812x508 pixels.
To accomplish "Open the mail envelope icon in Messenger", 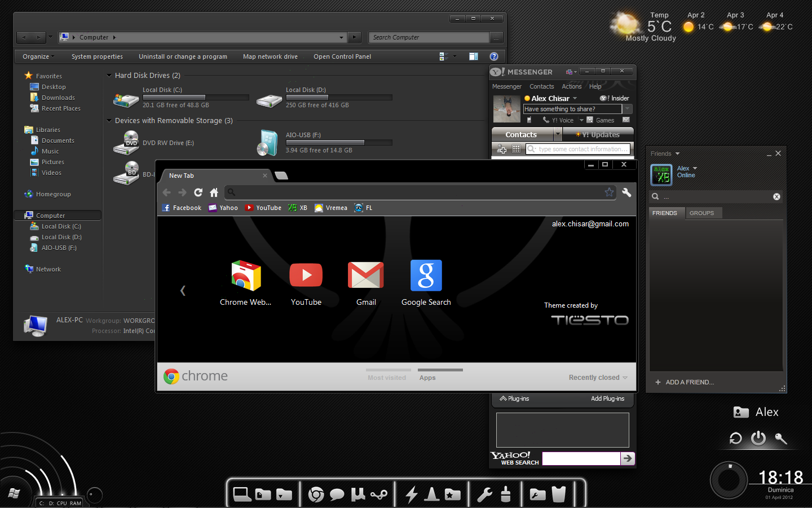I will [626, 120].
